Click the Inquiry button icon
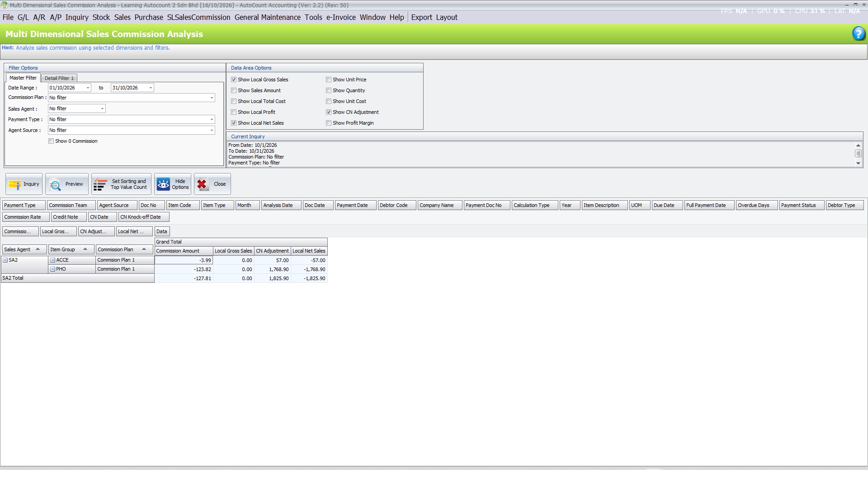 pyautogui.click(x=14, y=184)
